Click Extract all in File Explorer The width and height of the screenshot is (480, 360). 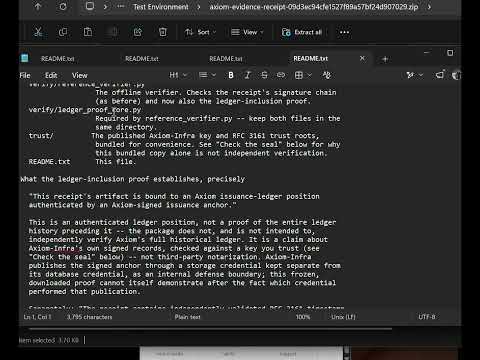tap(302, 32)
